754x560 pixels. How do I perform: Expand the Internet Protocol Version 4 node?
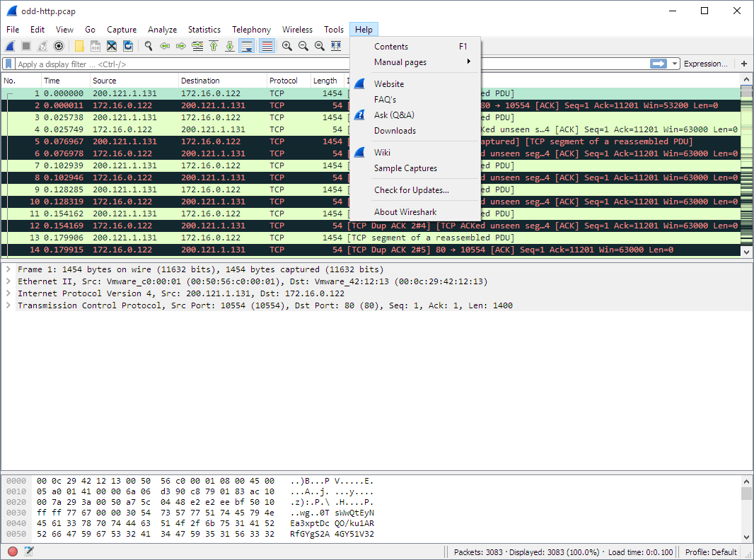tap(8, 293)
